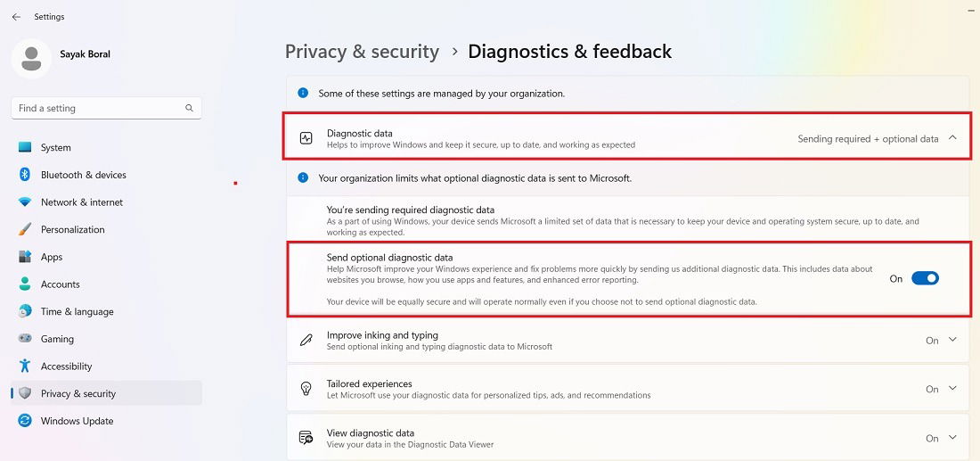Image resolution: width=980 pixels, height=461 pixels.
Task: Click the Privacy & security breadcrumb link
Action: [x=362, y=52]
